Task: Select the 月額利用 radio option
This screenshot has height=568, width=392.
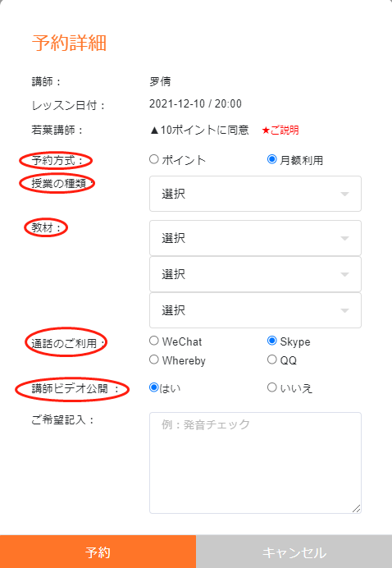Action: 271,159
